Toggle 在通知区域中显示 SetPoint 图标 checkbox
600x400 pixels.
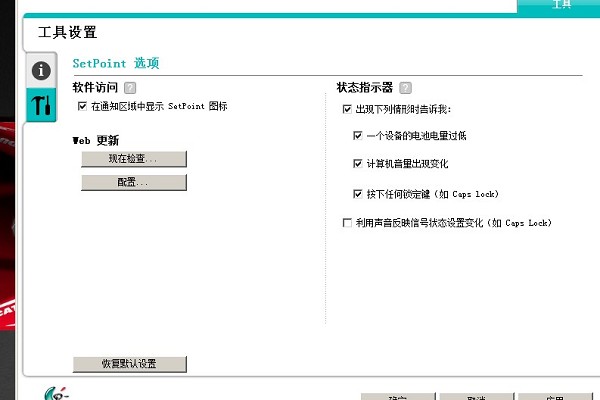[x=82, y=106]
